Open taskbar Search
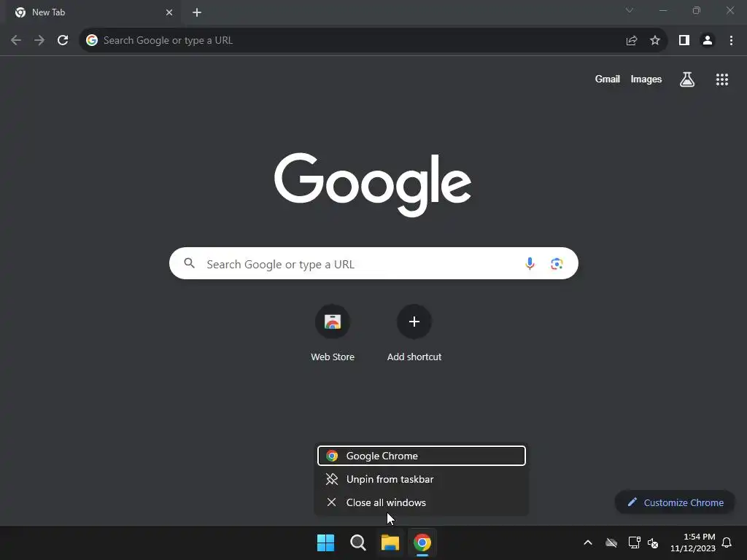The width and height of the screenshot is (747, 560). [357, 542]
